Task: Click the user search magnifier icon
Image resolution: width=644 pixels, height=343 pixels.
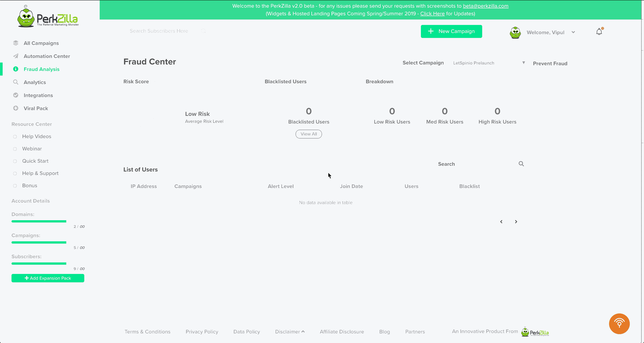Action: coord(521,164)
